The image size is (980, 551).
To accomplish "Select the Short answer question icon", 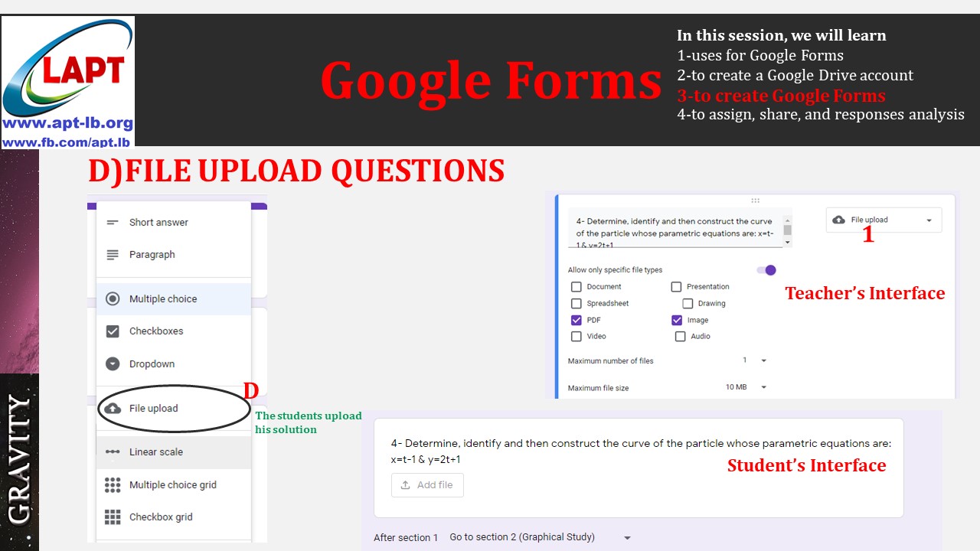I will point(111,222).
